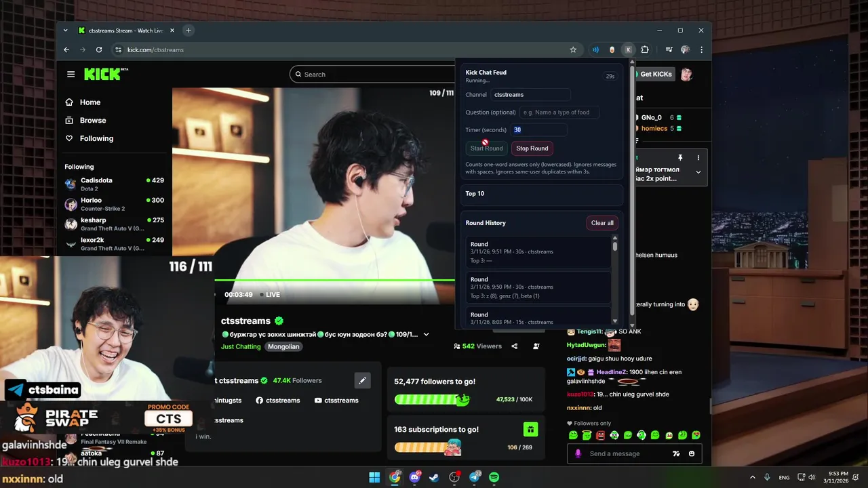This screenshot has width=868, height=488.
Task: Close the ctsstreams Stream tab
Action: [x=172, y=30]
